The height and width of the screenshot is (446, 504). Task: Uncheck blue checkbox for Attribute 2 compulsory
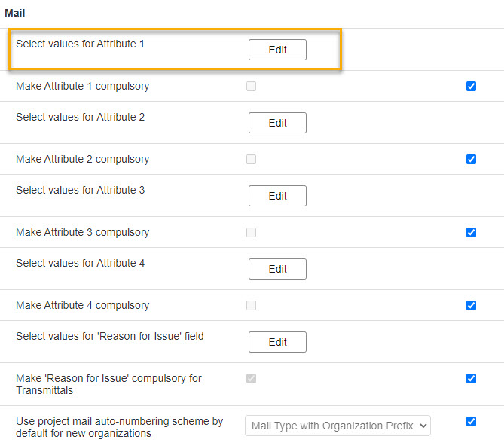point(471,159)
